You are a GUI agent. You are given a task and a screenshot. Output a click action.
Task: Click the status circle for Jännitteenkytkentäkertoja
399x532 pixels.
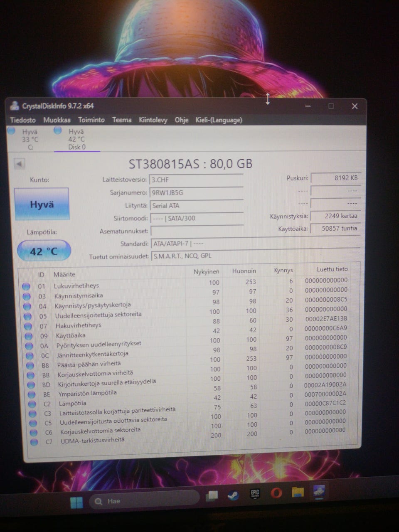tap(30, 356)
